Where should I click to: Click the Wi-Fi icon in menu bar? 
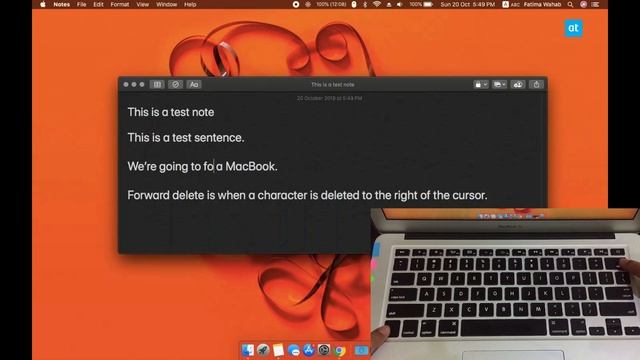coord(377,4)
